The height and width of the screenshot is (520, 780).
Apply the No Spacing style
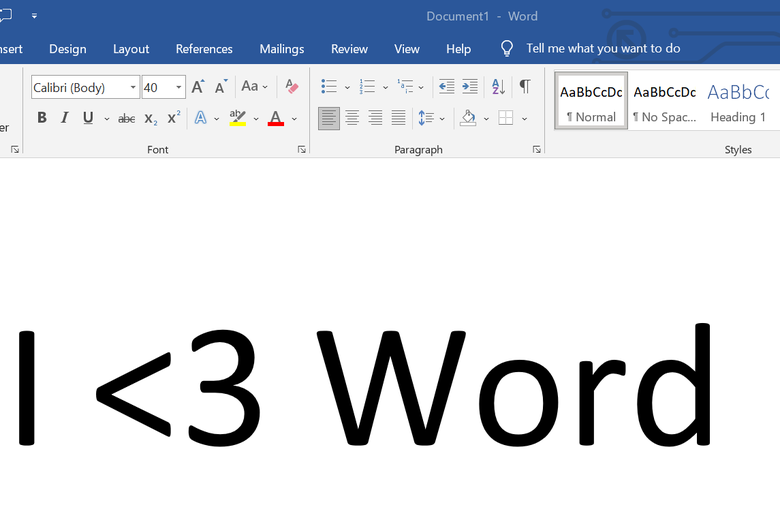[x=665, y=101]
